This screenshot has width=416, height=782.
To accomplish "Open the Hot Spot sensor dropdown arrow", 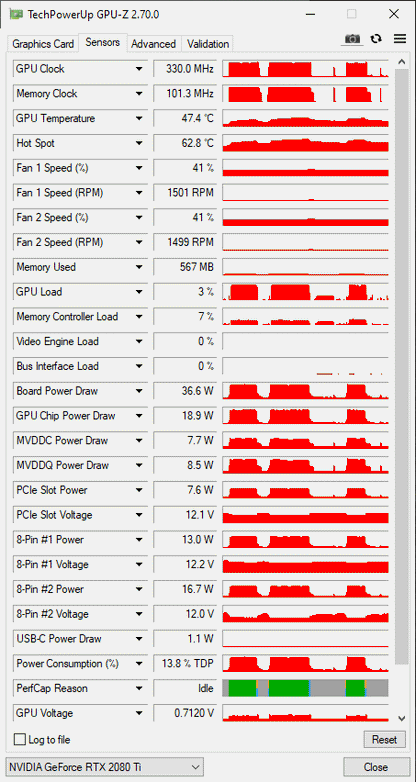I will tap(139, 143).
